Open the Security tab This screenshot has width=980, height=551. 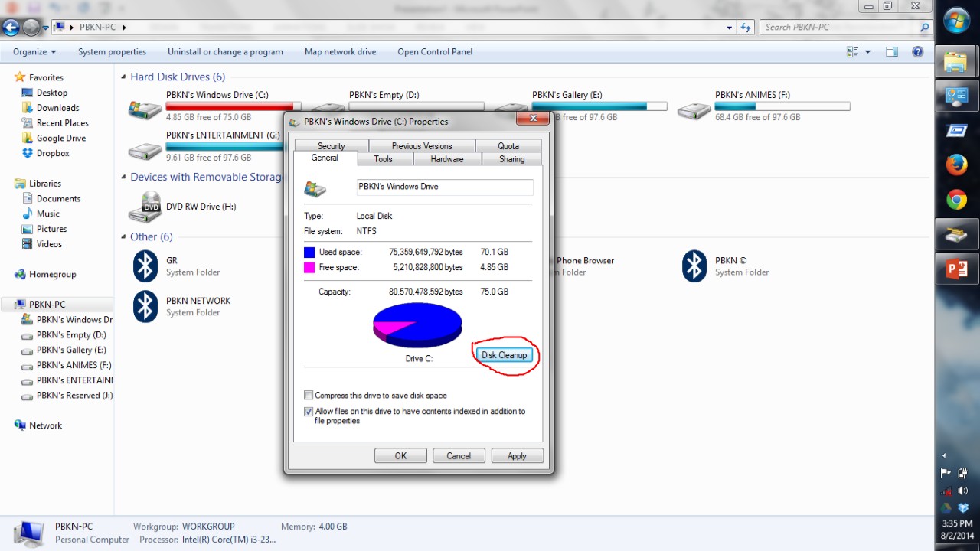(x=331, y=146)
